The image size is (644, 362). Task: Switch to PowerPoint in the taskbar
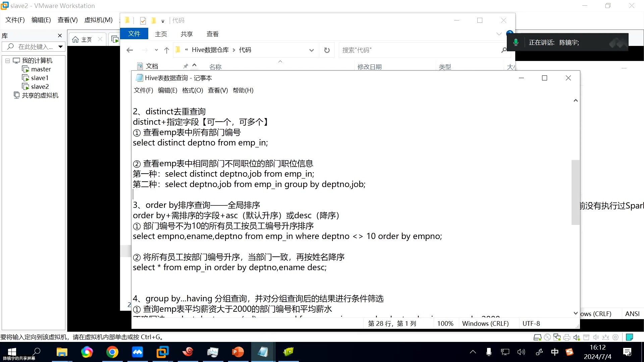(x=238, y=352)
